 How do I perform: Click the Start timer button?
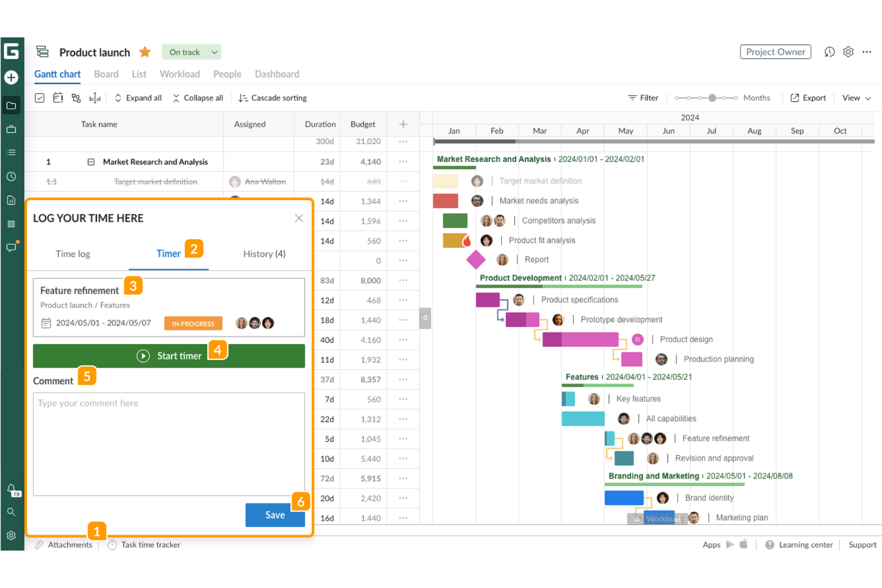(x=169, y=356)
